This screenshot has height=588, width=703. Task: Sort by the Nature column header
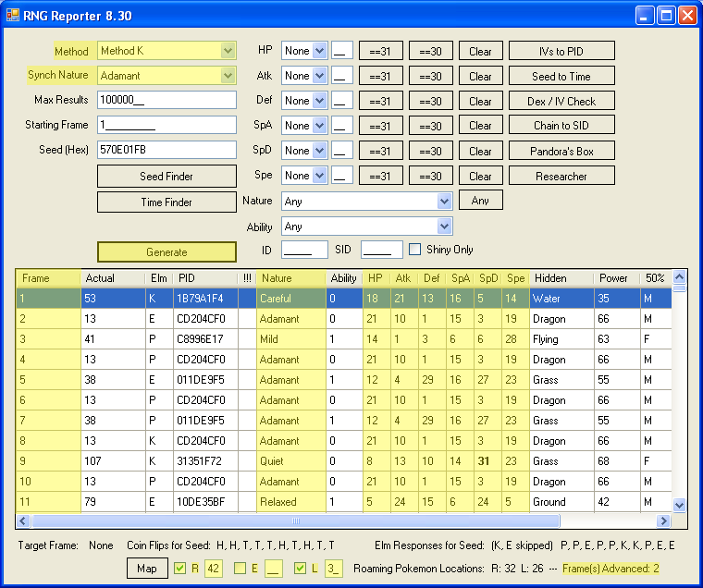pyautogui.click(x=290, y=277)
